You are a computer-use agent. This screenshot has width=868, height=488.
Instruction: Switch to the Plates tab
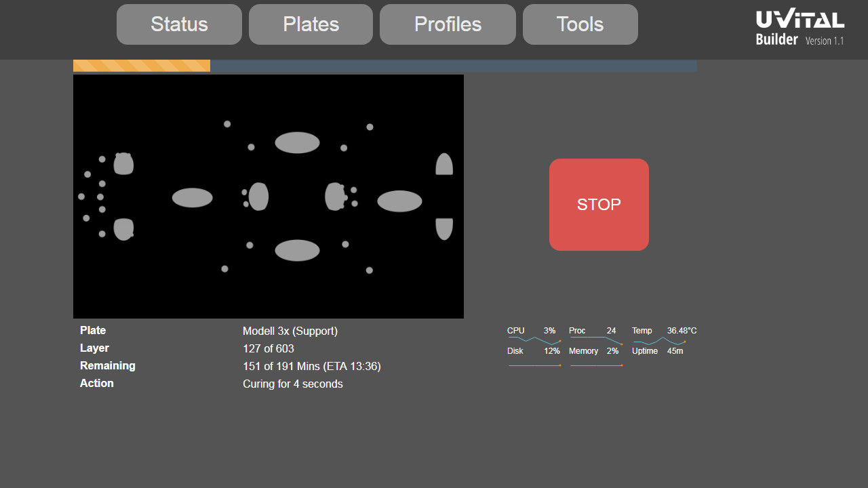311,24
